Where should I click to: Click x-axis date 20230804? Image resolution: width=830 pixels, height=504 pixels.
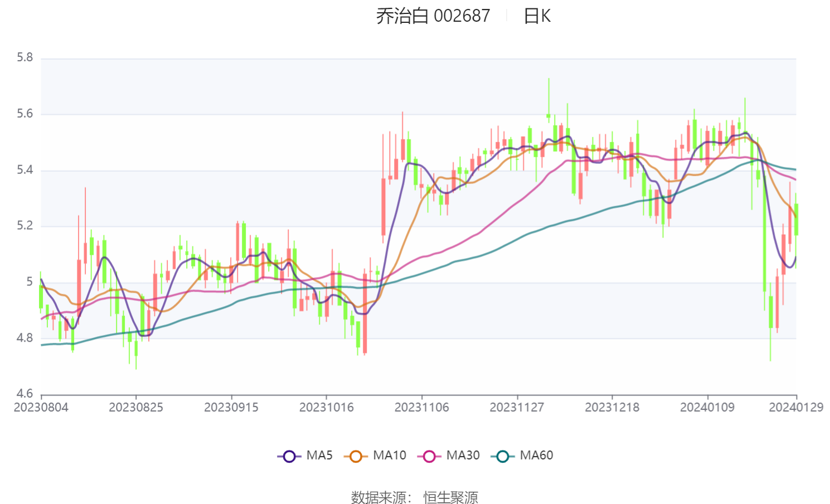pyautogui.click(x=41, y=408)
